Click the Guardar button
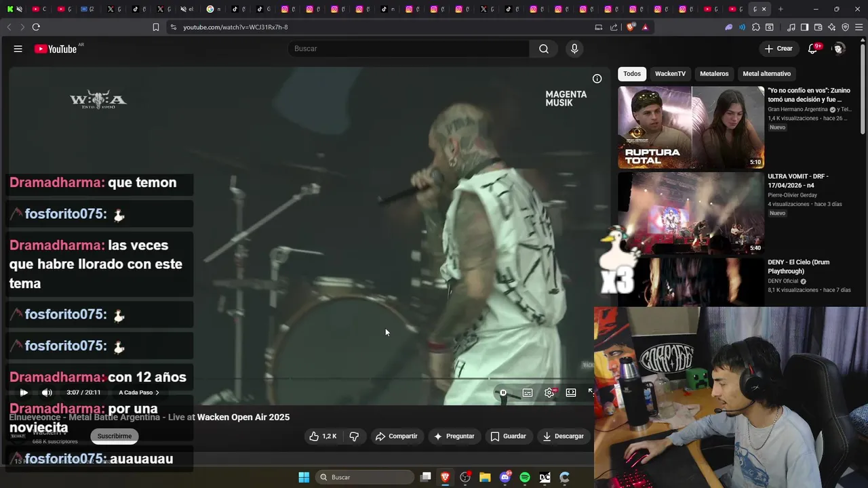The width and height of the screenshot is (868, 488). pyautogui.click(x=508, y=436)
